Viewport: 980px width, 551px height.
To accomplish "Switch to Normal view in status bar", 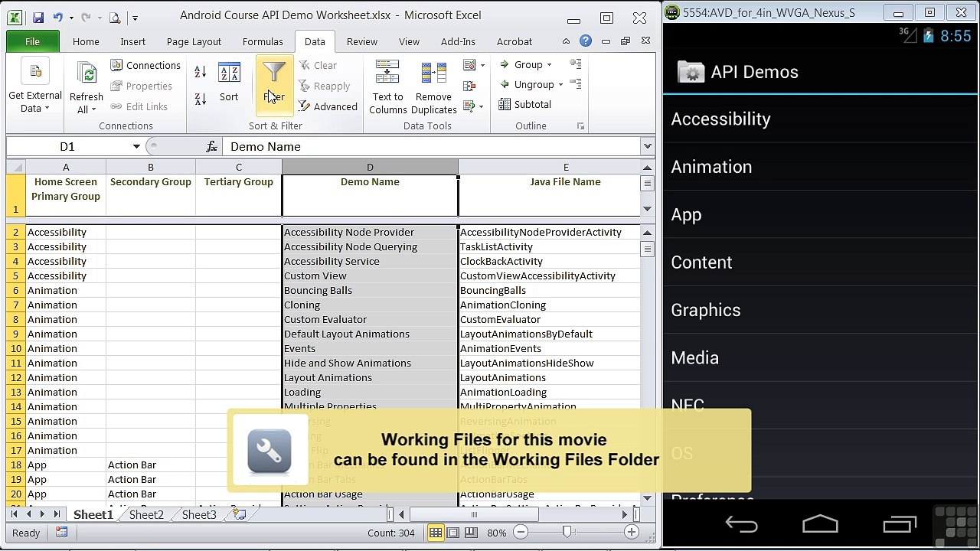I will [436, 533].
